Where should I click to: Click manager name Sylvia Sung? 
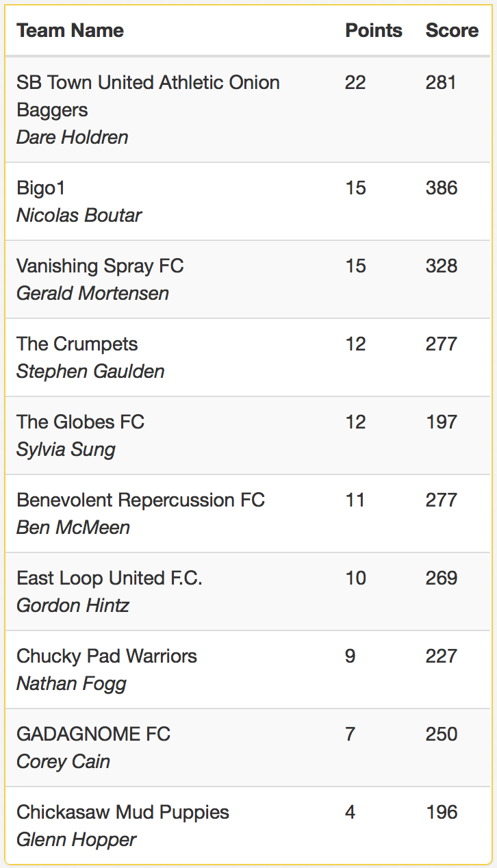pos(66,450)
